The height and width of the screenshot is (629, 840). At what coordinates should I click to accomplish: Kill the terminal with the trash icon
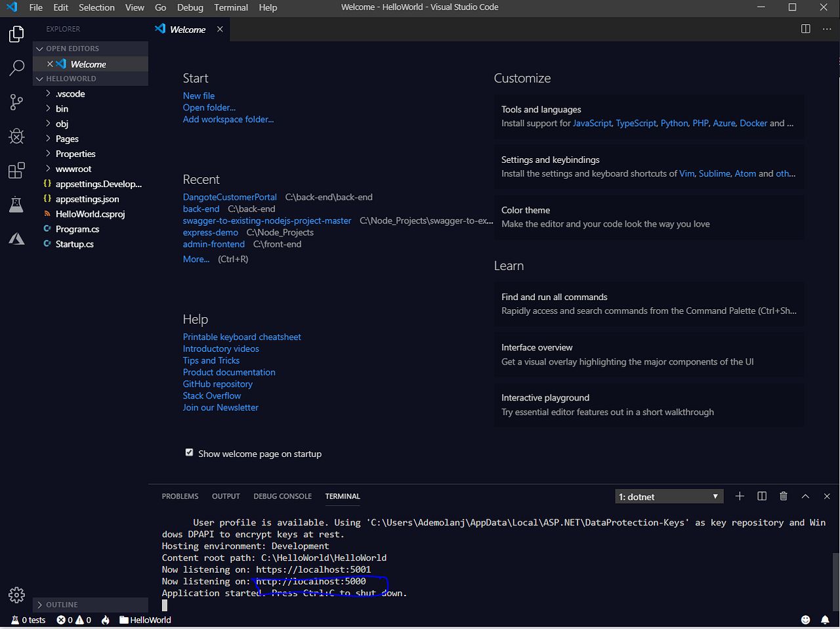click(783, 496)
